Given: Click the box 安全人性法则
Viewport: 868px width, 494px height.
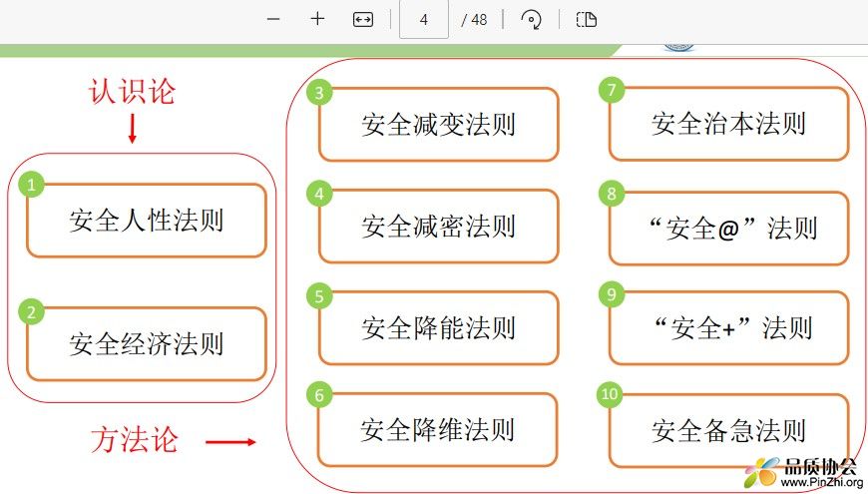Looking at the screenshot, I should [147, 221].
